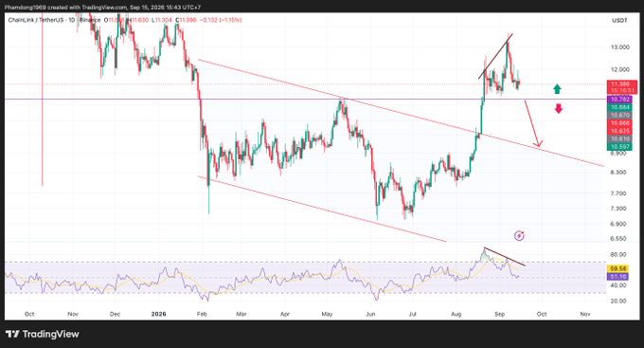Click the 12.000 price axis label
The image size is (644, 348).
pos(619,69)
